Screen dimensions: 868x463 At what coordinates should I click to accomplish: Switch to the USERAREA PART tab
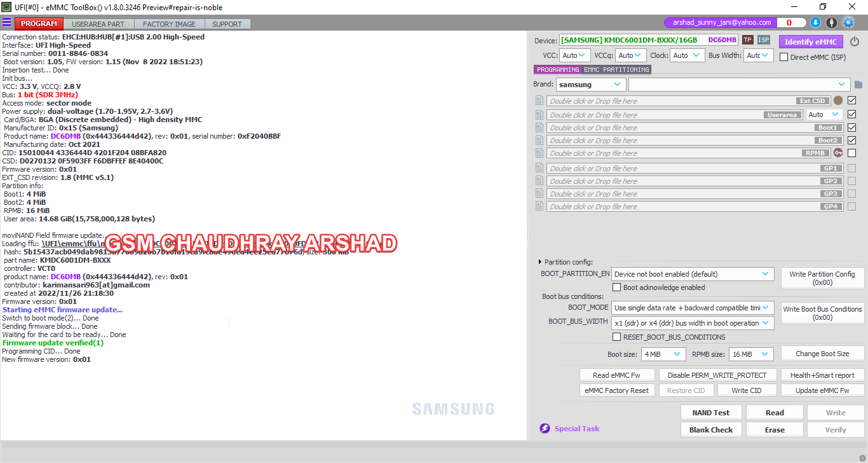click(x=98, y=24)
